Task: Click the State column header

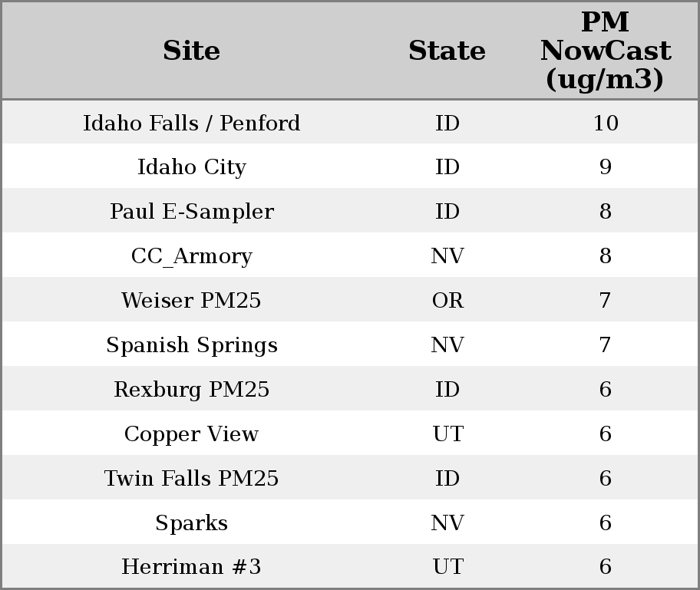Action: 447,51
